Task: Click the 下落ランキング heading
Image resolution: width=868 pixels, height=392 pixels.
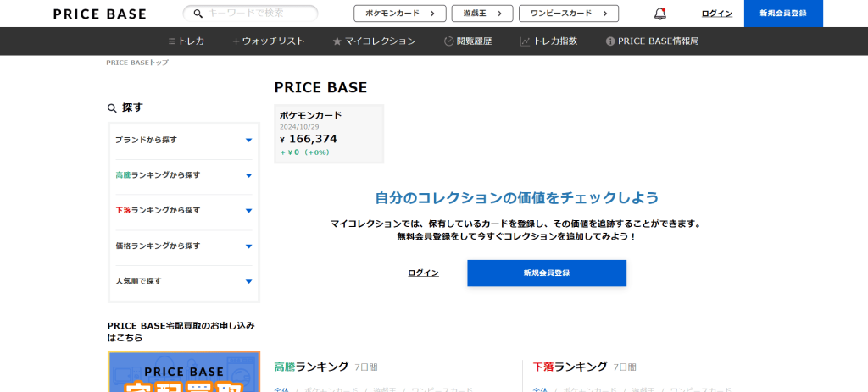Action: [570, 367]
